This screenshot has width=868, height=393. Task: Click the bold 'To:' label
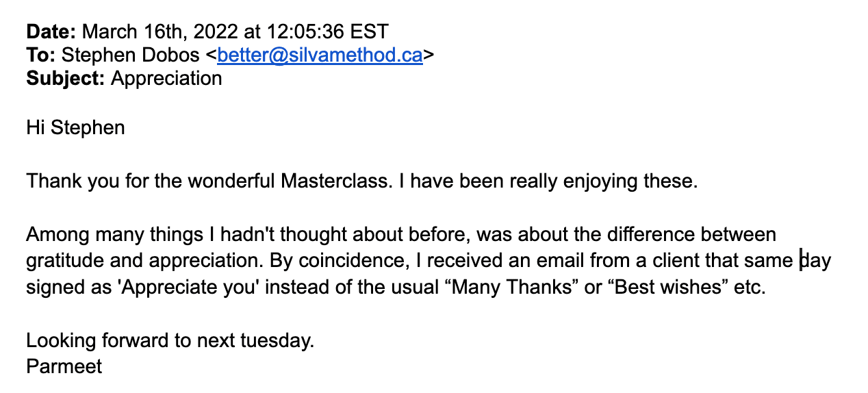pos(40,55)
